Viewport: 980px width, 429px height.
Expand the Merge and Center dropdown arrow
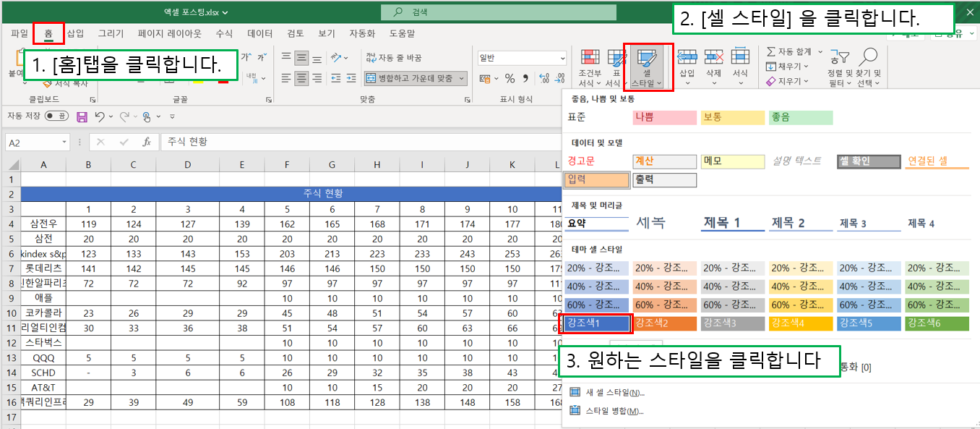[x=461, y=78]
